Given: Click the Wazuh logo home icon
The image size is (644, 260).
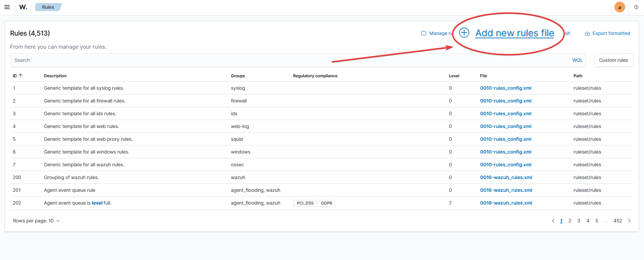Looking at the screenshot, I should tap(23, 7).
